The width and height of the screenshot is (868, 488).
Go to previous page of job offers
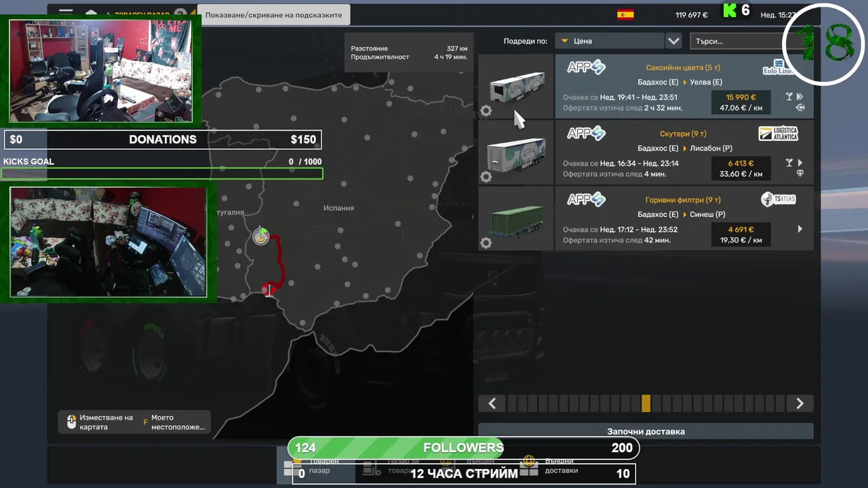[492, 403]
